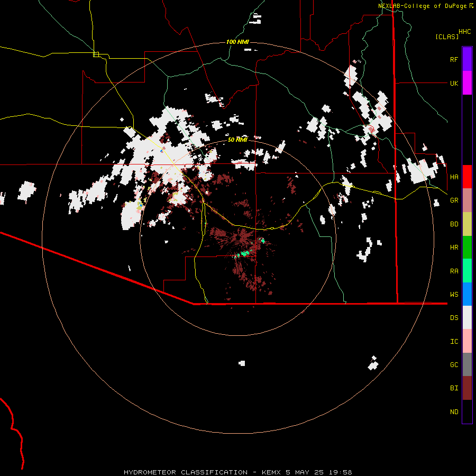This screenshot has height=476, width=476.
Task: Click the GC gray legend swatch
Action: click(467, 364)
